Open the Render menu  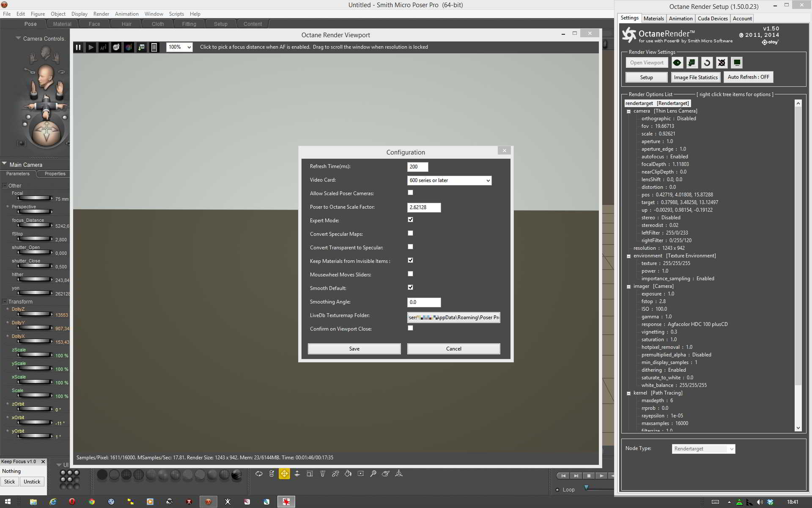pyautogui.click(x=101, y=14)
